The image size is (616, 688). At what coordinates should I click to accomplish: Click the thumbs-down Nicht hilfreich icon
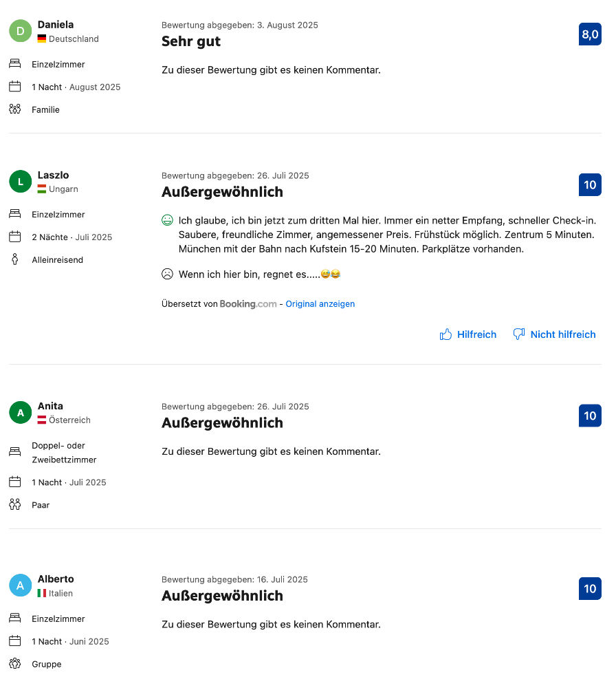pos(519,334)
